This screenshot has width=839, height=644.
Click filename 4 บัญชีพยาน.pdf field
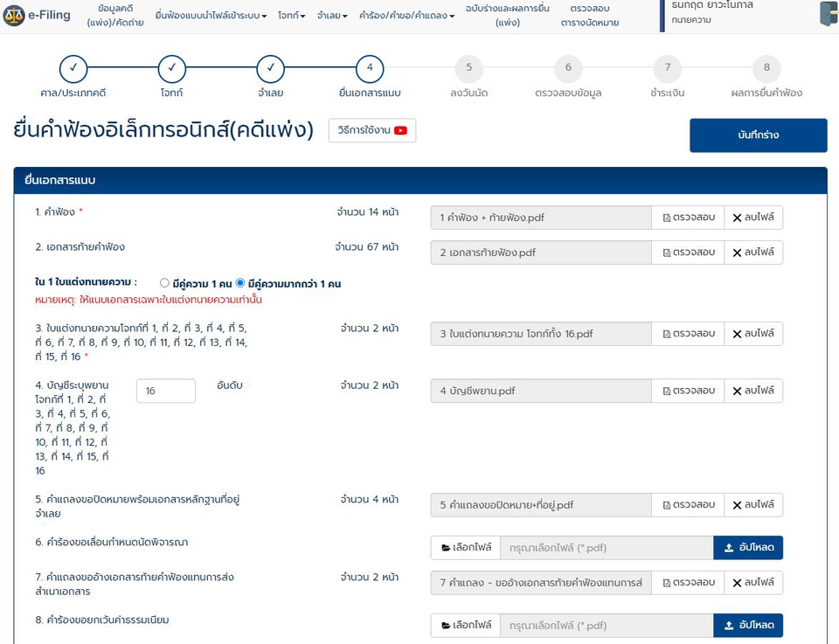click(x=541, y=391)
